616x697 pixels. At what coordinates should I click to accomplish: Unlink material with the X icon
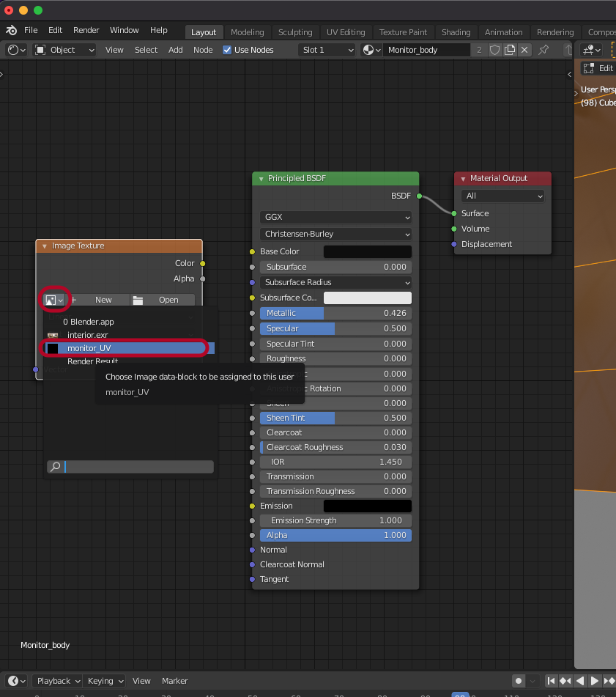[x=524, y=50]
